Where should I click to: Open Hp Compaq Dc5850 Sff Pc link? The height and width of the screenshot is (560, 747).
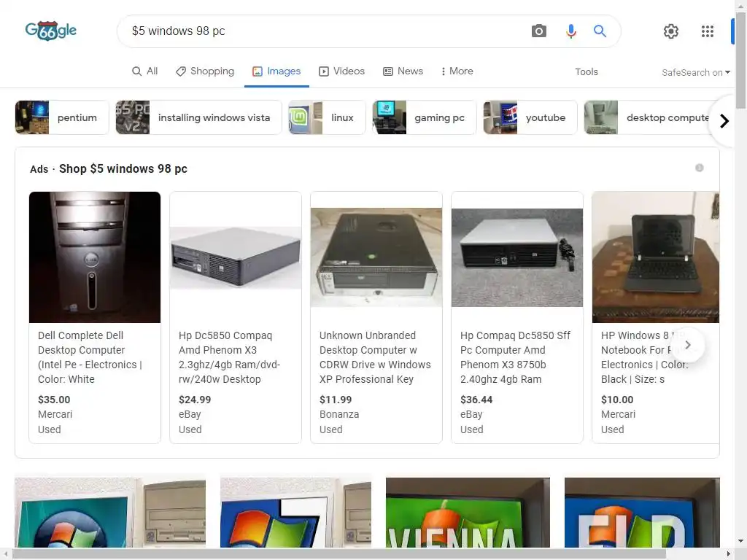(x=515, y=357)
